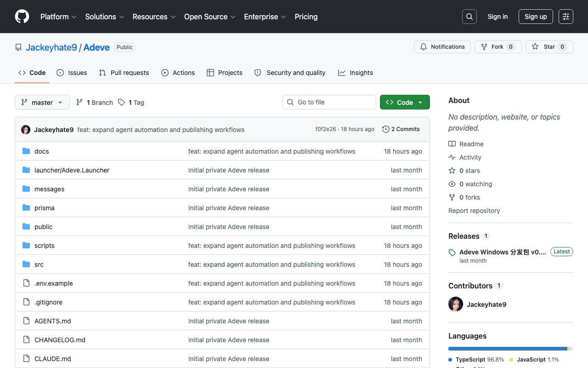588x368 pixels.
Task: Switch to the Projects tab
Action: coord(225,73)
